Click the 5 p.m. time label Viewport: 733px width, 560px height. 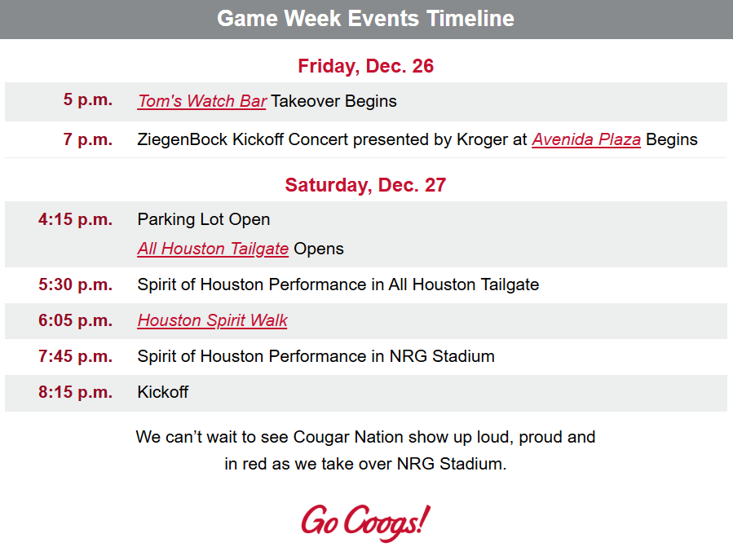(88, 101)
